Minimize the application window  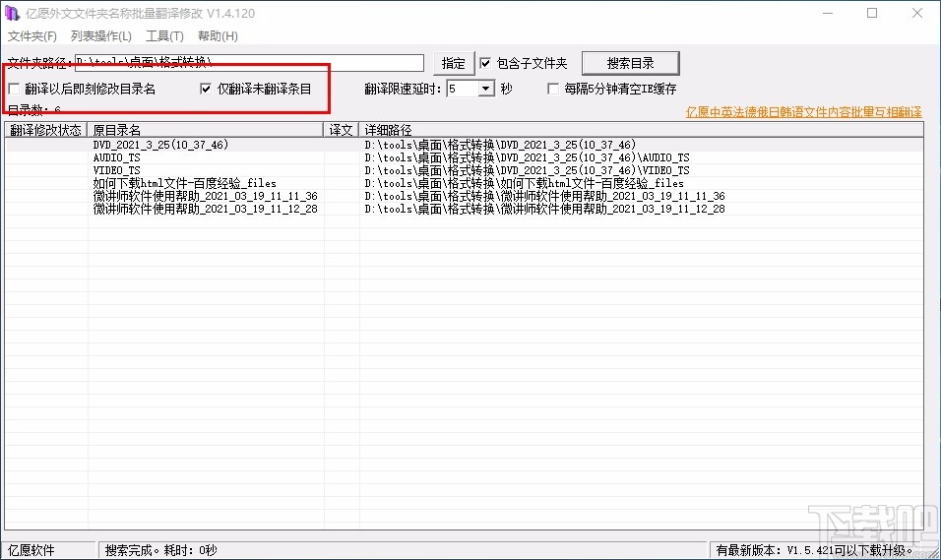828,13
